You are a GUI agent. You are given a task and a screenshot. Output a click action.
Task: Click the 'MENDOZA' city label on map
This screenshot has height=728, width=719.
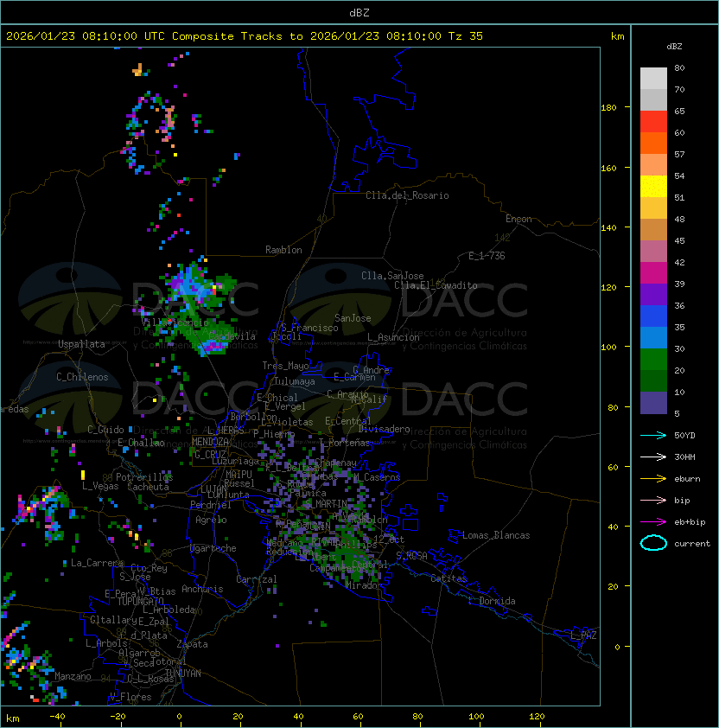click(210, 442)
